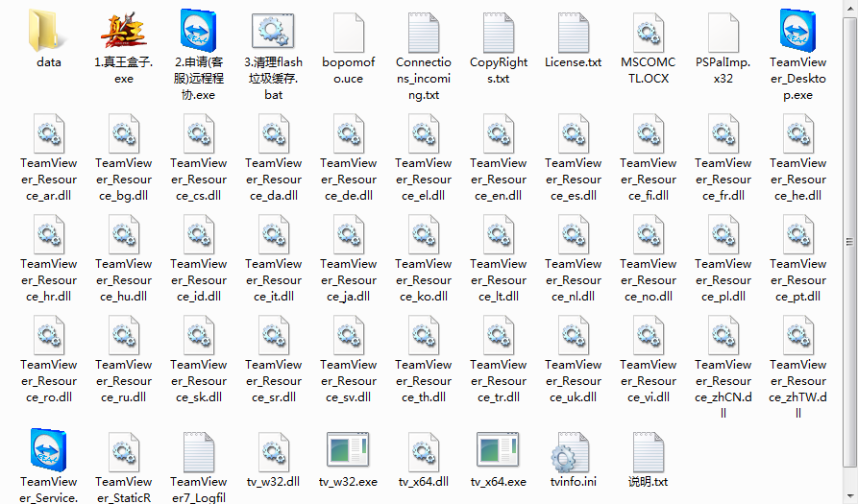Select the License.txt document
This screenshot has height=504, width=858.
coord(573,33)
